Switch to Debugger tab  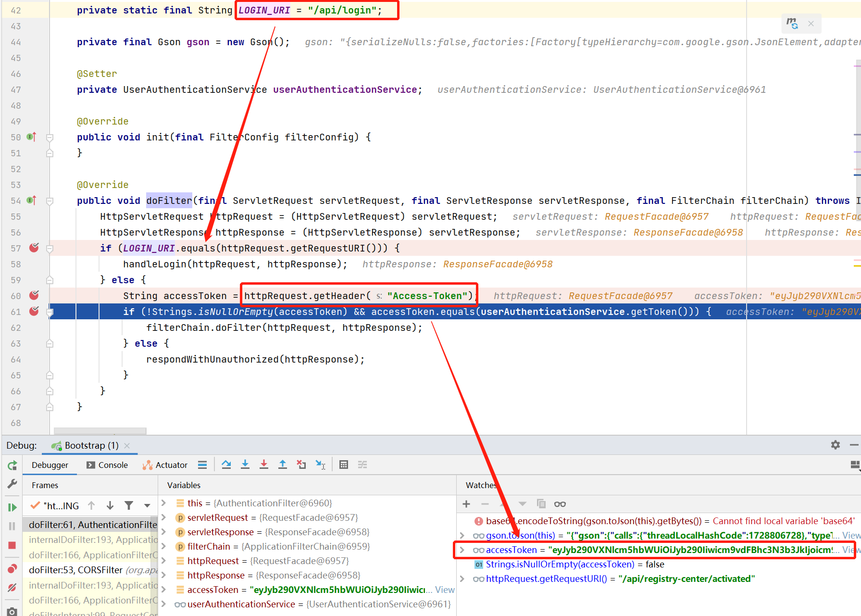click(50, 465)
